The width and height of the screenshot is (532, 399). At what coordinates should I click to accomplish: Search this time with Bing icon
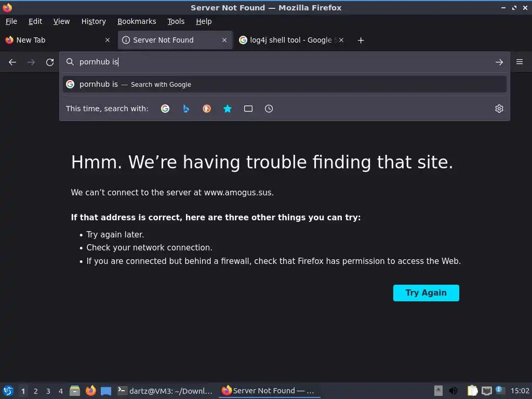(186, 109)
